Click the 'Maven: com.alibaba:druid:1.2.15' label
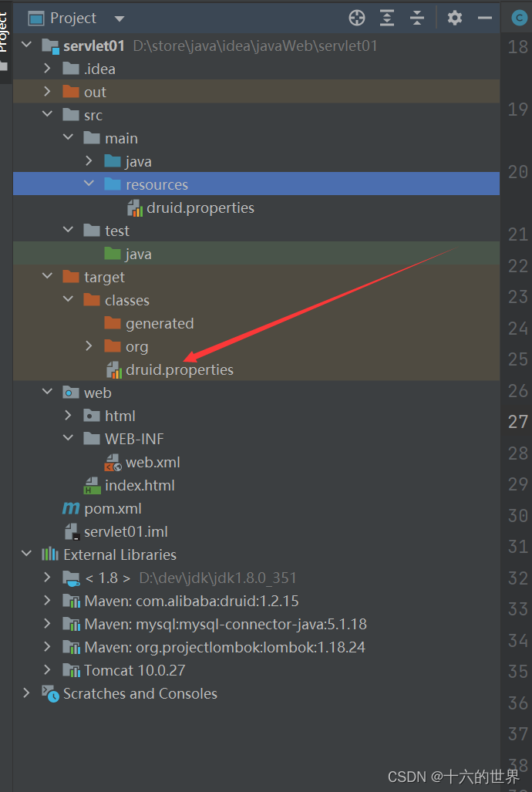 click(191, 601)
